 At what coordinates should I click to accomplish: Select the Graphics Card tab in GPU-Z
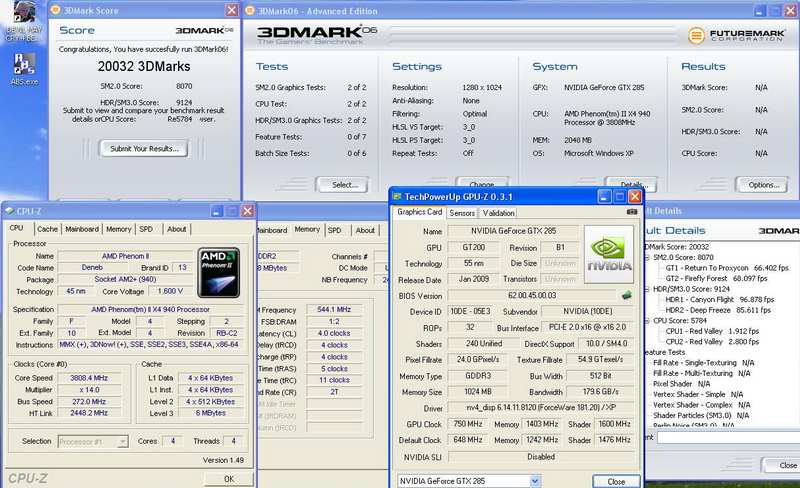(419, 212)
